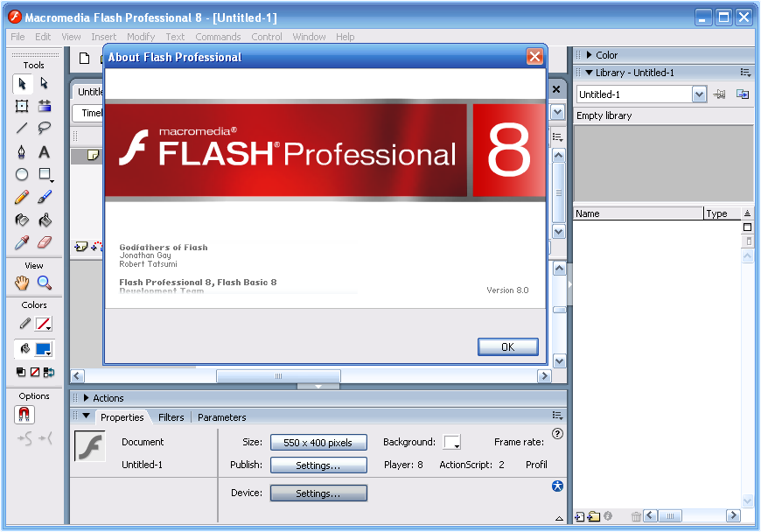Click the blue Fill color swatch
This screenshot has height=532, width=761.
[x=44, y=348]
